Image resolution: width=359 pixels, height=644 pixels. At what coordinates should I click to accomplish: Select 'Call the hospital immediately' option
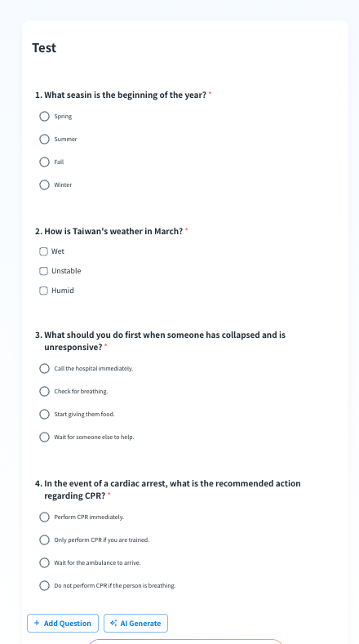(x=44, y=369)
